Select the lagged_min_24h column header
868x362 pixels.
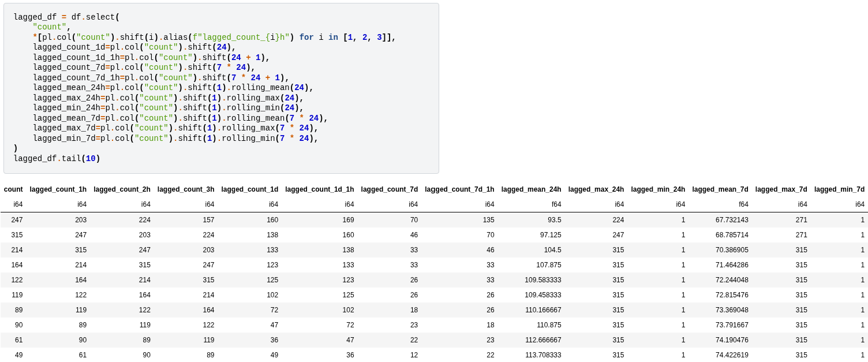click(x=658, y=189)
